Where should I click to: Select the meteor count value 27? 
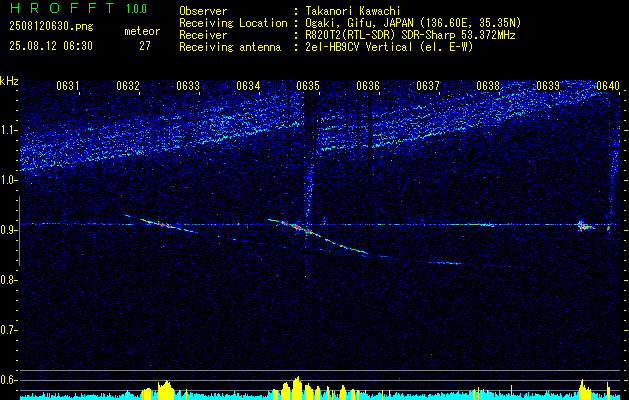pos(145,46)
